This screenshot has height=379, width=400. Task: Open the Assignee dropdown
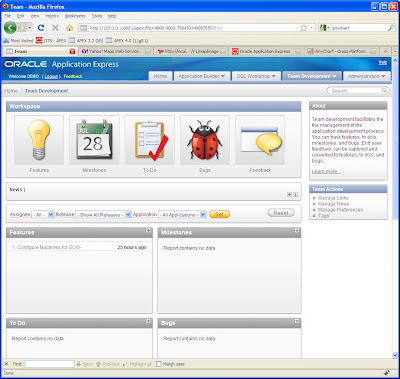coord(42,215)
